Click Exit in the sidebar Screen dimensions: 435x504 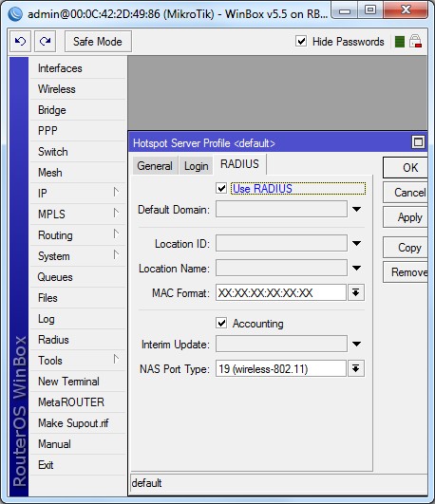pos(78,465)
